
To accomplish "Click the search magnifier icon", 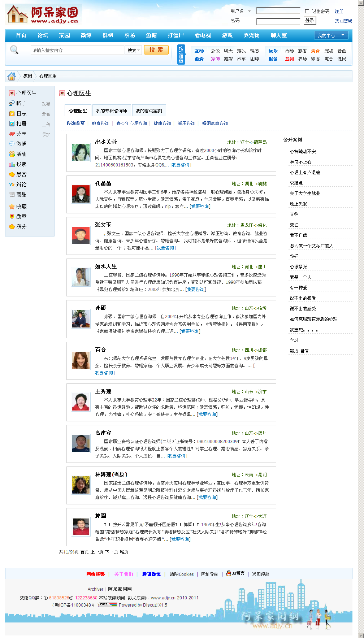I will pyautogui.click(x=14, y=49).
